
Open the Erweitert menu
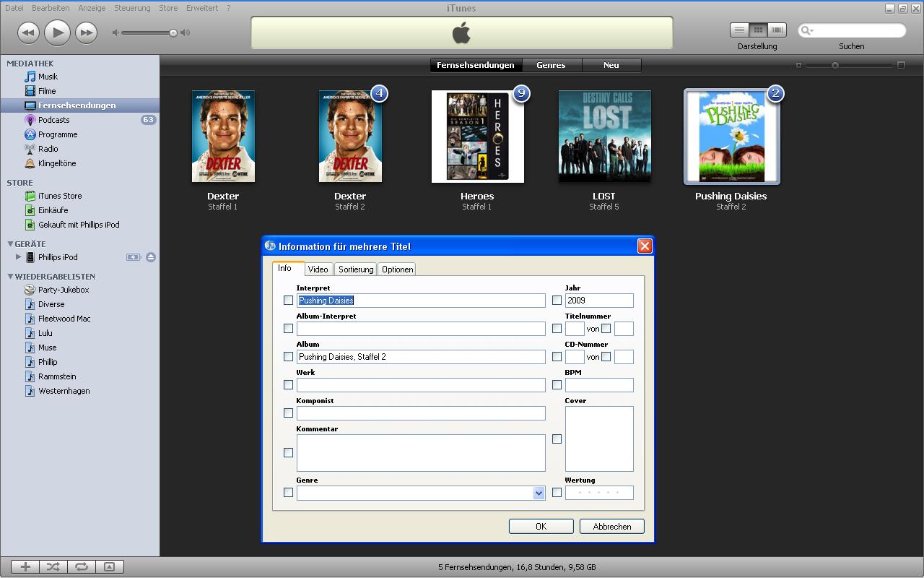(202, 8)
